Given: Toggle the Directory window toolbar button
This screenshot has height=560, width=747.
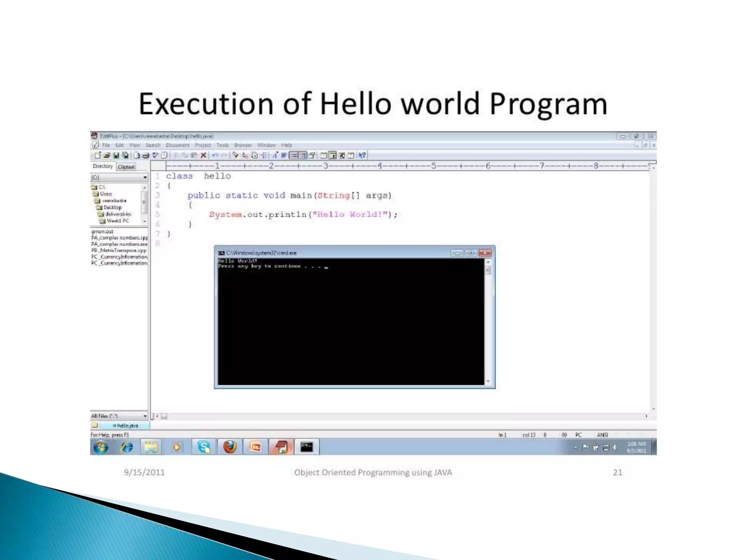Looking at the screenshot, I should tap(332, 155).
